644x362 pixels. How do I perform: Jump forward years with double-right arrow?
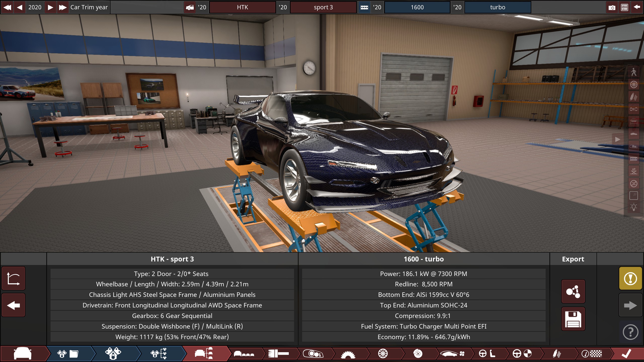[x=63, y=7]
